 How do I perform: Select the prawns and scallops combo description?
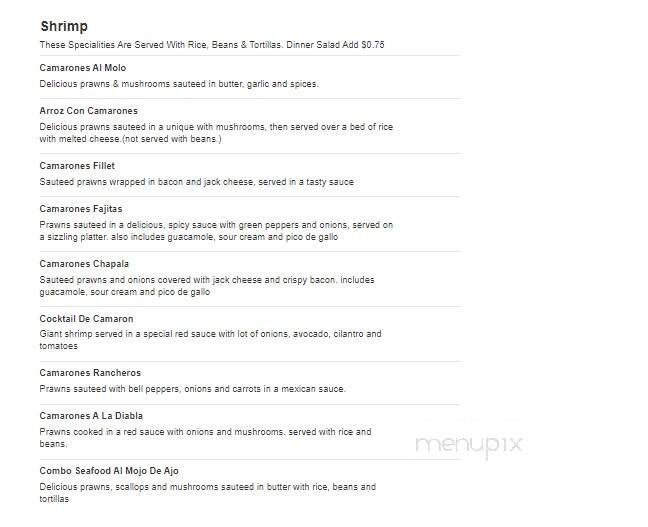point(208,493)
